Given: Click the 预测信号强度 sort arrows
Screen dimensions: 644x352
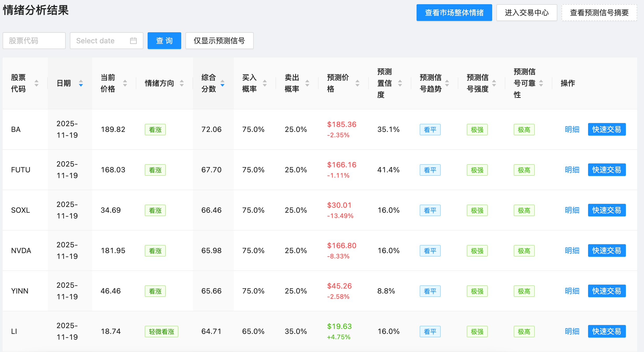Looking at the screenshot, I should pyautogui.click(x=494, y=83).
